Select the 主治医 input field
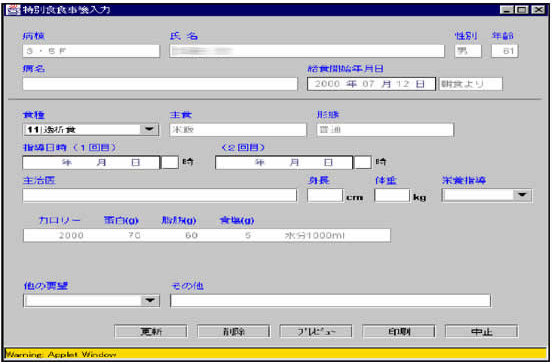This screenshot has height=362, width=552. tap(160, 195)
